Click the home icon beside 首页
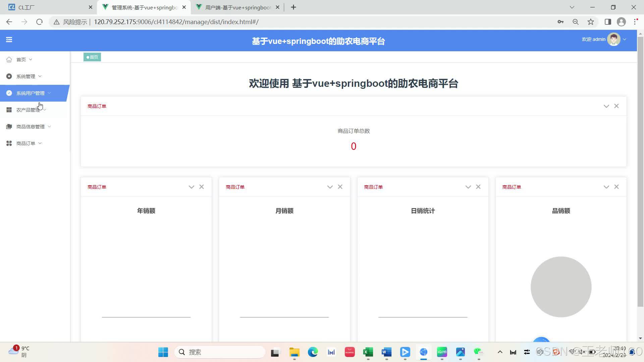This screenshot has height=362, width=644. point(9,60)
